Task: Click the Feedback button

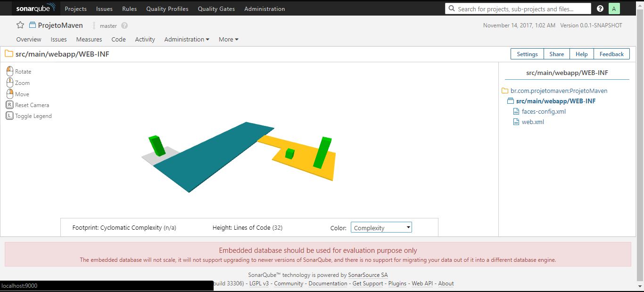Action: tap(611, 54)
